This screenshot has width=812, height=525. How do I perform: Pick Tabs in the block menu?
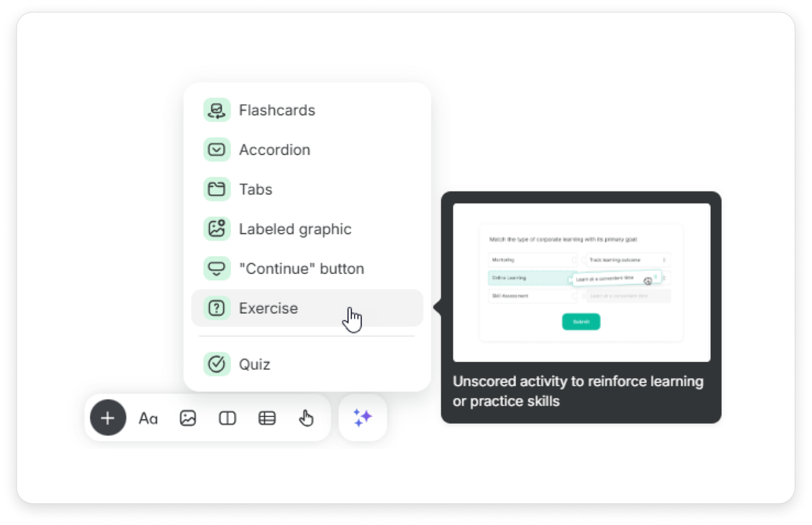(x=307, y=189)
